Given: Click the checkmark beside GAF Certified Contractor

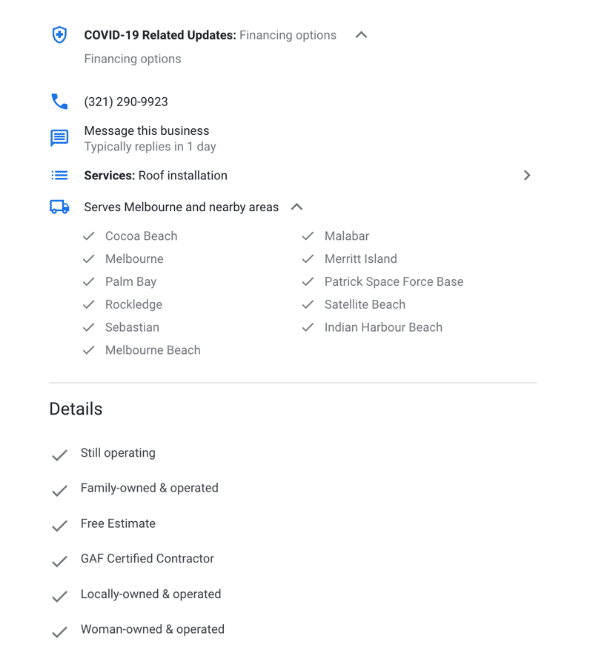Looking at the screenshot, I should click(x=59, y=561).
